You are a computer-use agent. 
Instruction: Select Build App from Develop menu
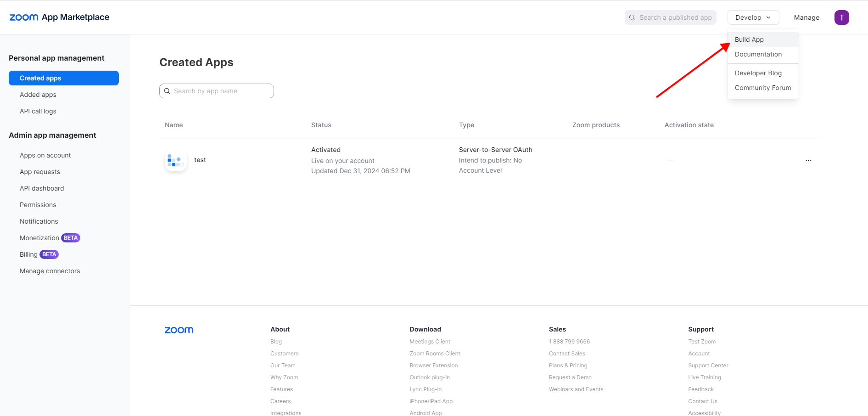tap(763, 39)
